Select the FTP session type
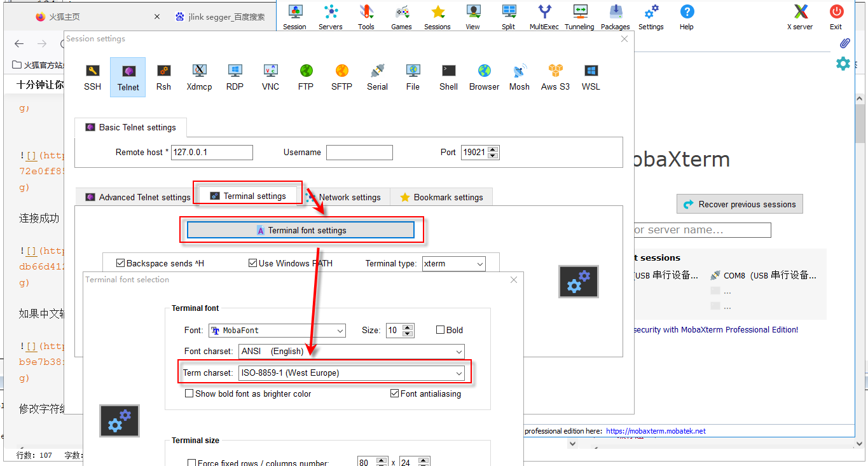868x466 pixels. (x=306, y=77)
